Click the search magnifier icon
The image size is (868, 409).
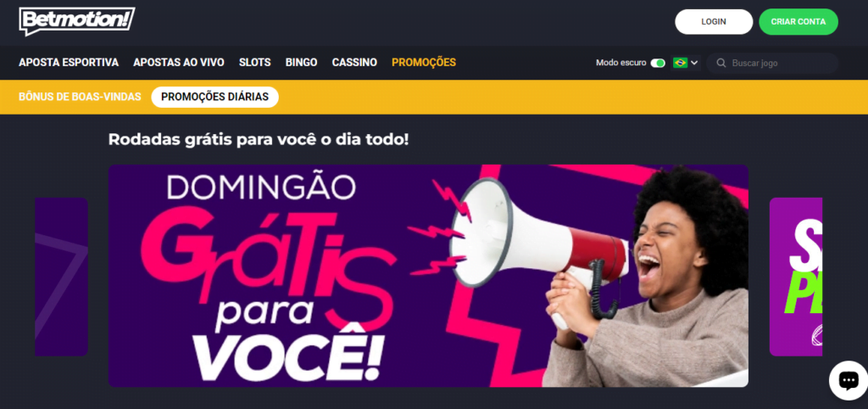click(x=721, y=63)
